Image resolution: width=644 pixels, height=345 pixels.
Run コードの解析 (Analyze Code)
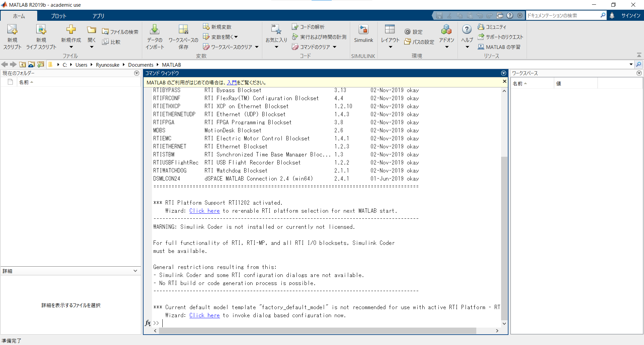(308, 26)
